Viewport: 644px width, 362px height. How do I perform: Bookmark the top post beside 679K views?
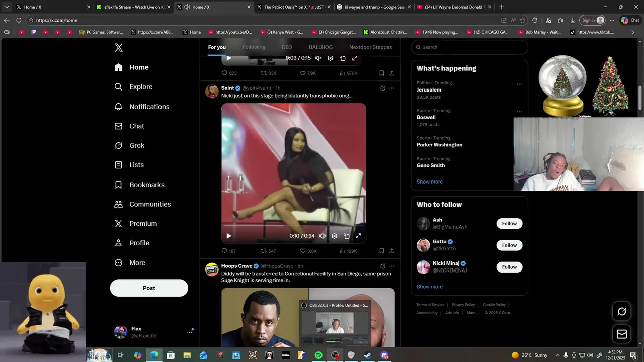coord(382,73)
